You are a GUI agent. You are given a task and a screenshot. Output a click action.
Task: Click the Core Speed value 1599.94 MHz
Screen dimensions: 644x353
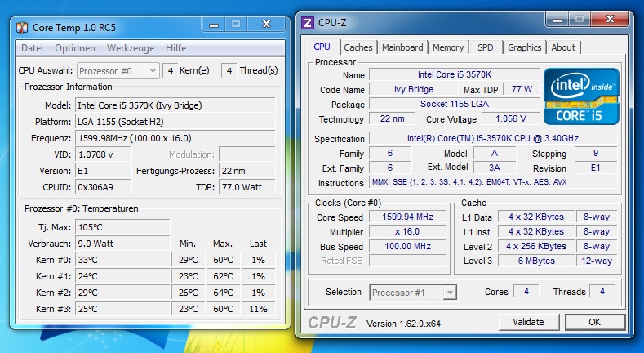pos(407,217)
